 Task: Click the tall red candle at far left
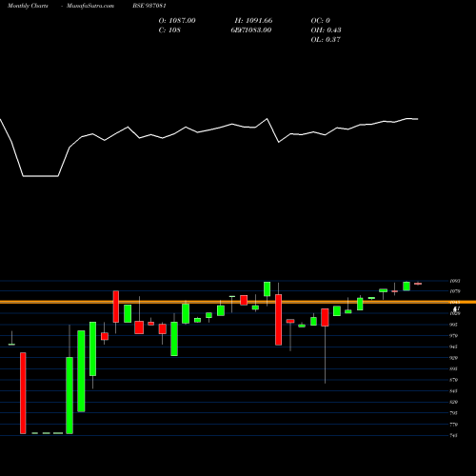click(x=23, y=393)
